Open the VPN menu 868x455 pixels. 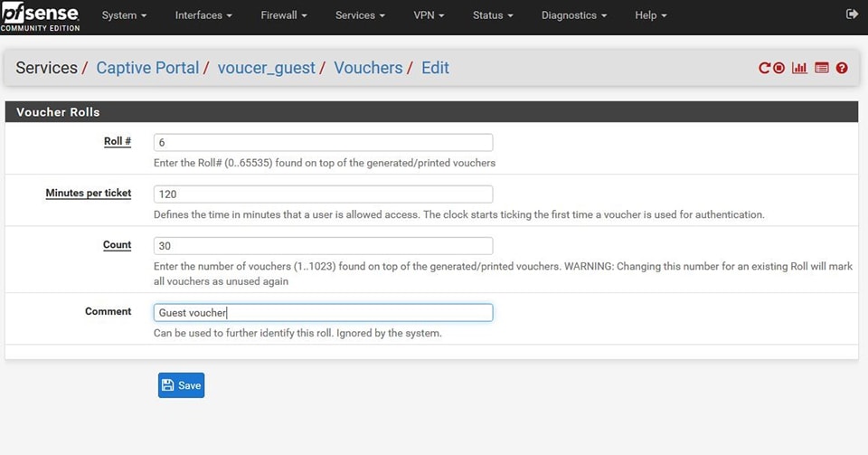pos(429,15)
